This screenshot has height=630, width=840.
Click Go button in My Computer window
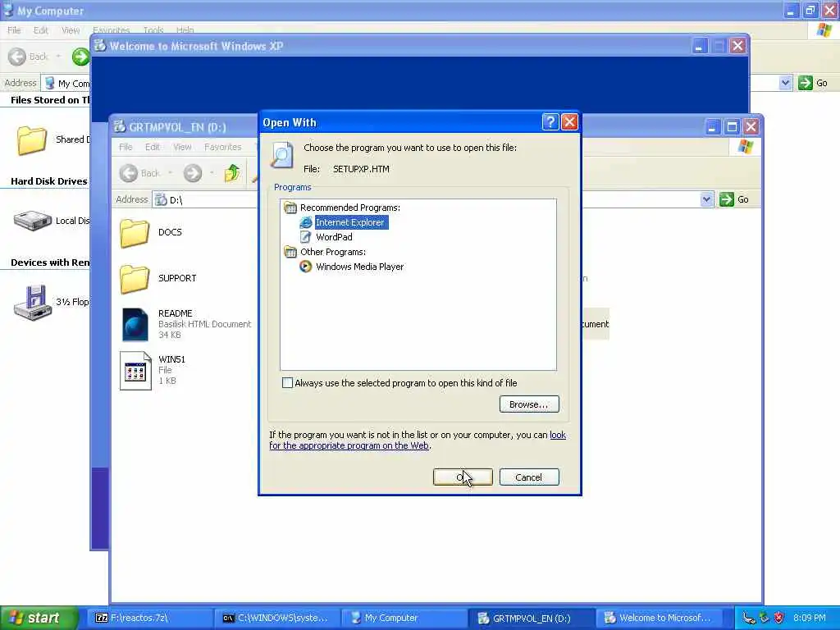coord(813,83)
